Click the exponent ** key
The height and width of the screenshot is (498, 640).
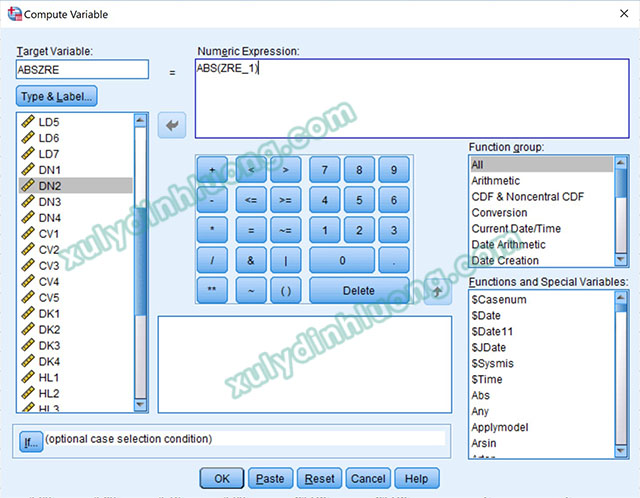click(212, 290)
